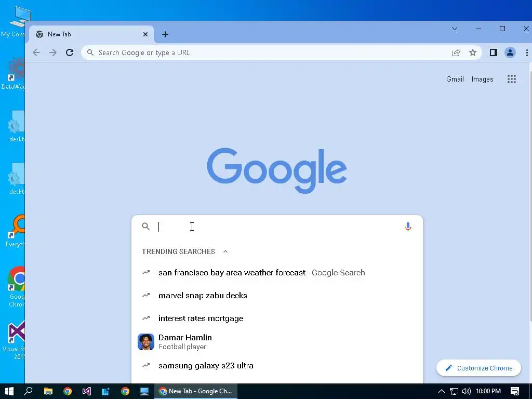Open the notification center icon
Viewport: 532px width, 399px height.
click(x=515, y=391)
